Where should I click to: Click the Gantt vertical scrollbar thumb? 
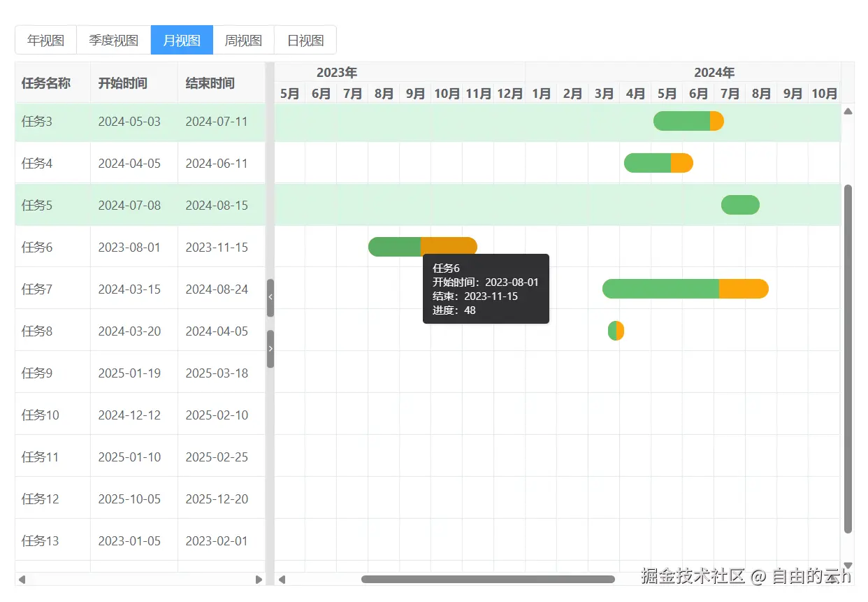click(x=848, y=359)
